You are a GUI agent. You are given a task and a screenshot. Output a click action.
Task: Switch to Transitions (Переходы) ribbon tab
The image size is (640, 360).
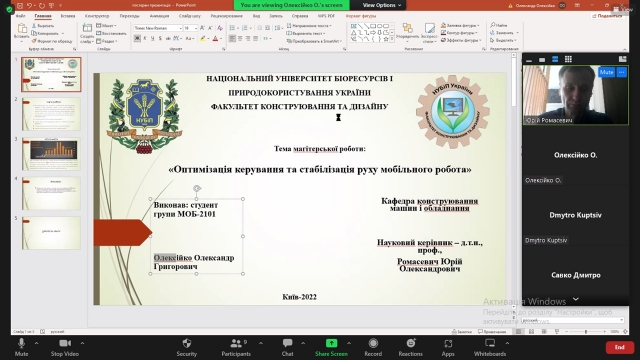click(x=129, y=16)
